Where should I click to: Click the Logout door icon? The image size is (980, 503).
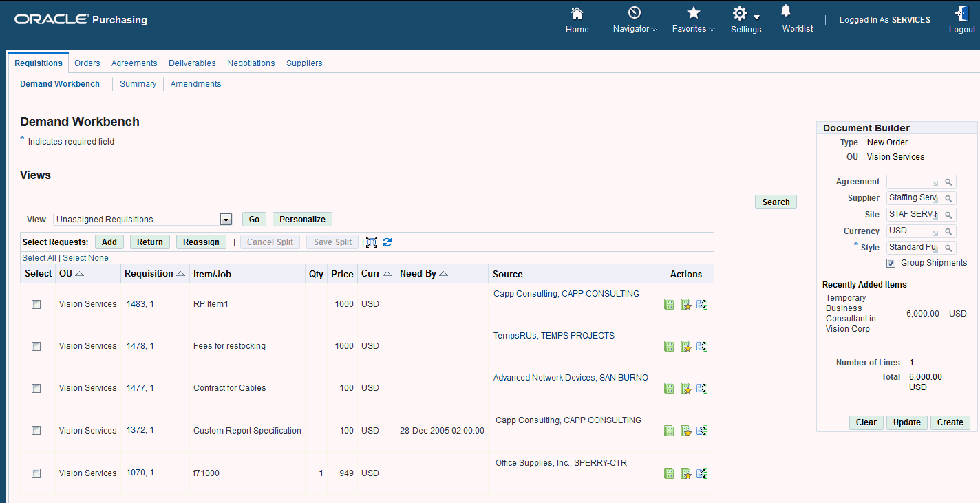[x=961, y=13]
